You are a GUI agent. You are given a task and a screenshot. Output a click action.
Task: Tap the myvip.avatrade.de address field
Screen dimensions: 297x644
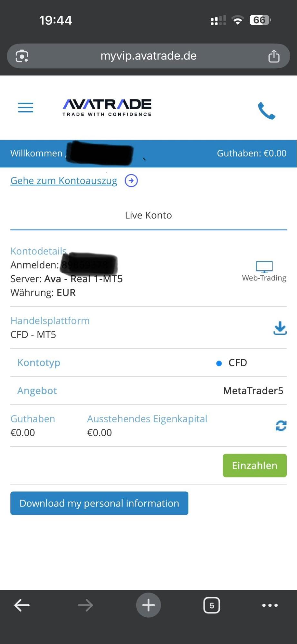[148, 56]
